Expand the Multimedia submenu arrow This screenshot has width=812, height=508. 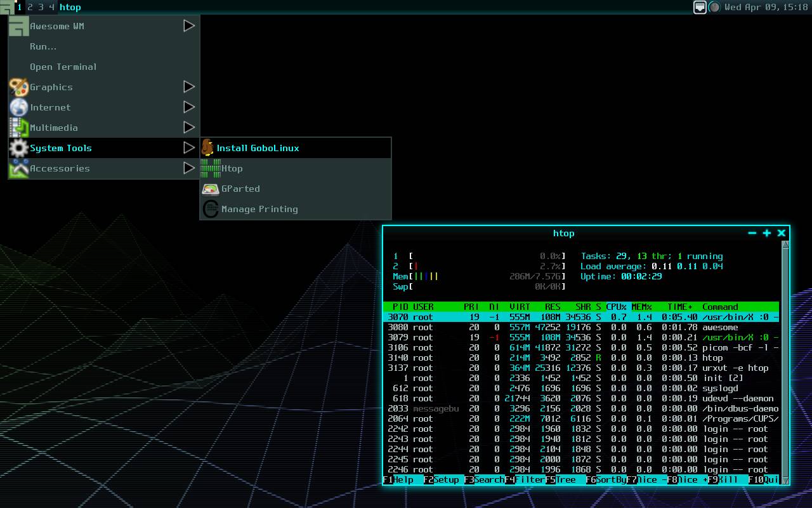pyautogui.click(x=188, y=128)
